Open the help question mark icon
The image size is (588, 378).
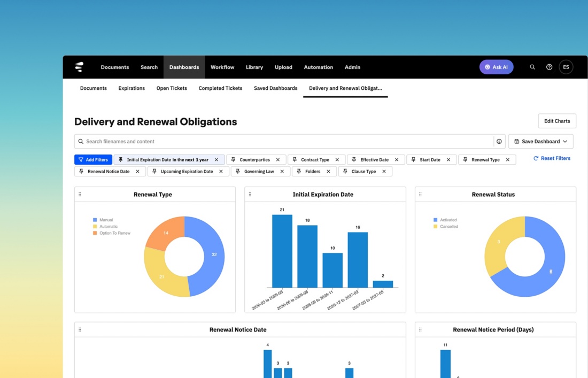click(549, 67)
